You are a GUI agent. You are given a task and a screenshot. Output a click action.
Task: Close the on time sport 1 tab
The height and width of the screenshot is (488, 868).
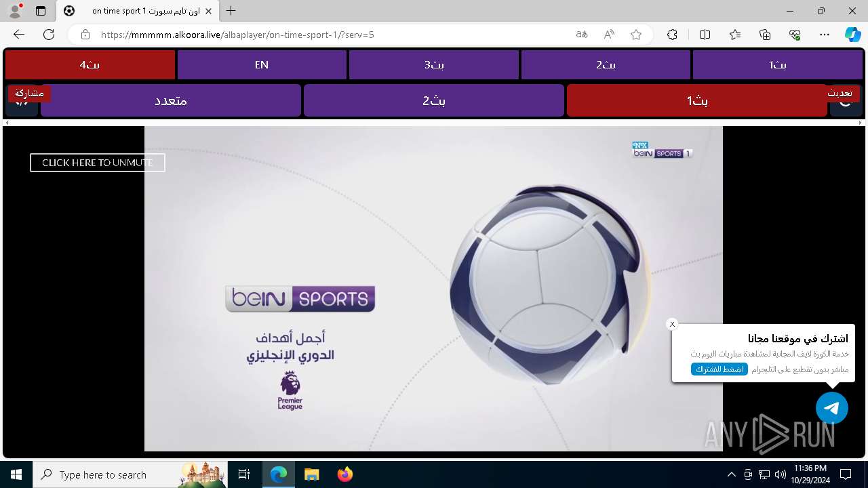(x=208, y=11)
